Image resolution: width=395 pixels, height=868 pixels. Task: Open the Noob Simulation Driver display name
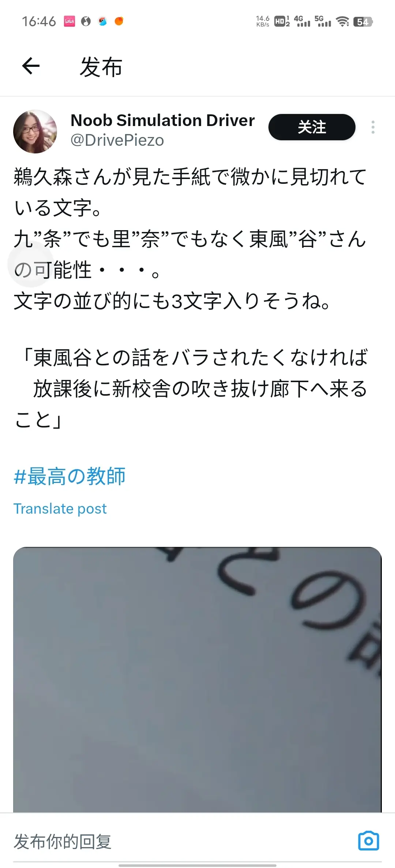point(162,120)
